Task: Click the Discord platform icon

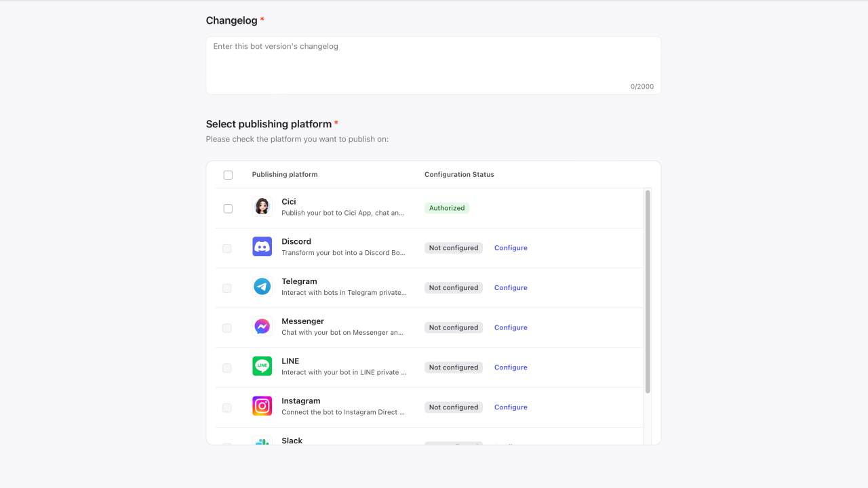Action: pos(262,247)
